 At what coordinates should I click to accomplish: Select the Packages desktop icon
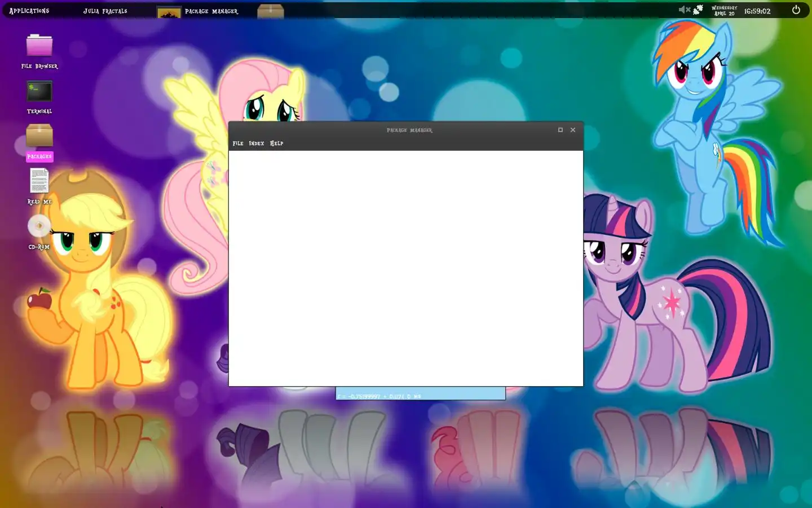click(x=39, y=142)
